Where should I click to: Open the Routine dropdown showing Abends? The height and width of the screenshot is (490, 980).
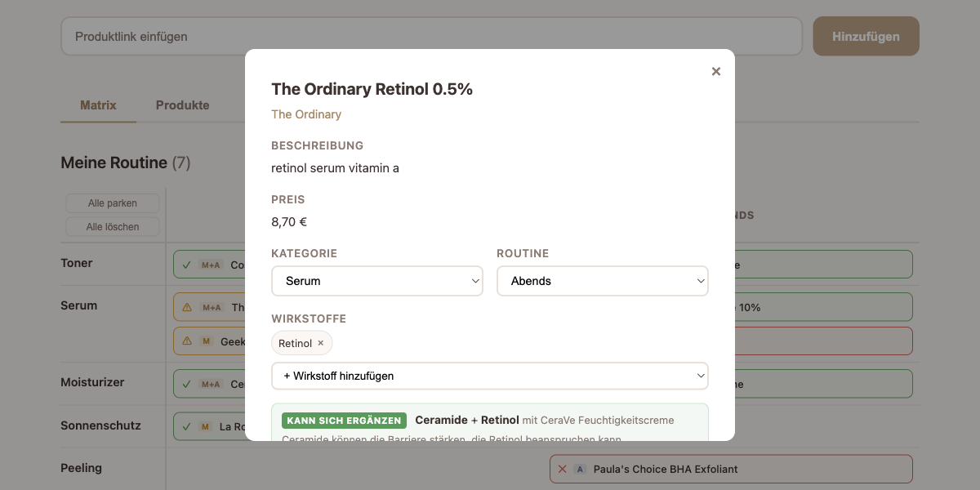[603, 281]
